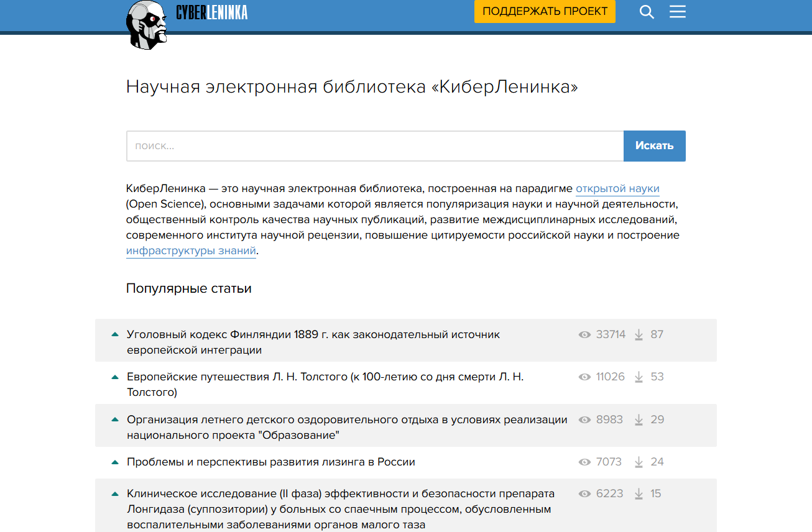Click the green triangle beside the leasing in Russia article
Image resolution: width=812 pixels, height=532 pixels.
pyautogui.click(x=114, y=462)
